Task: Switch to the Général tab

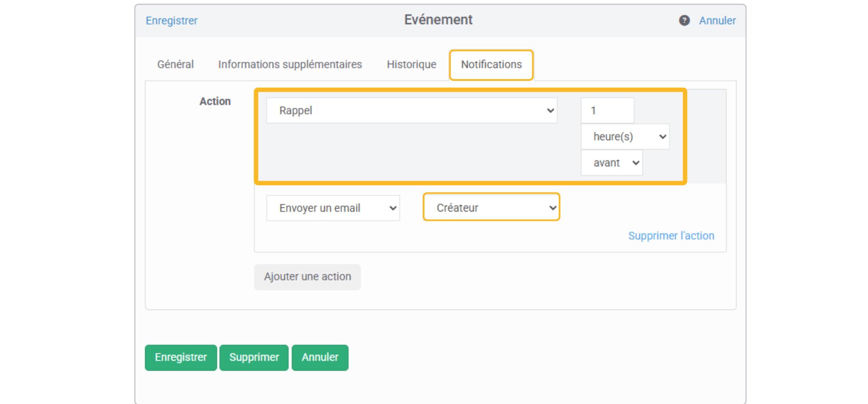Action: point(175,65)
